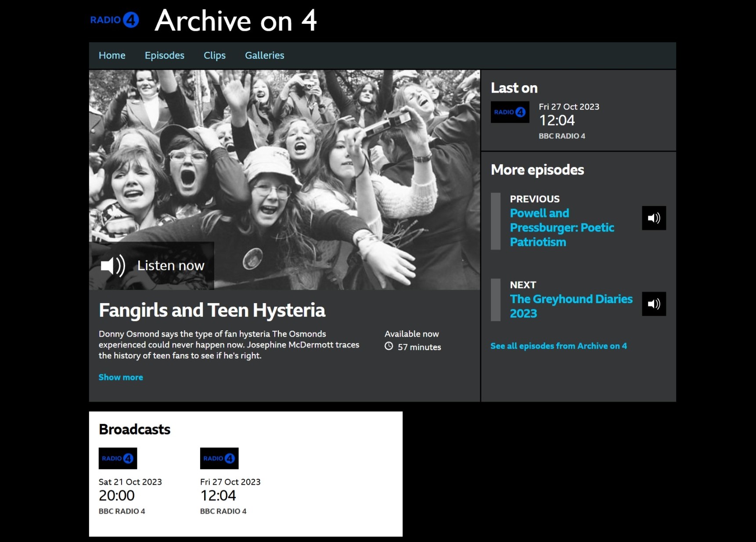Click the Archive on 4 page title
The height and width of the screenshot is (542, 756).
[236, 21]
